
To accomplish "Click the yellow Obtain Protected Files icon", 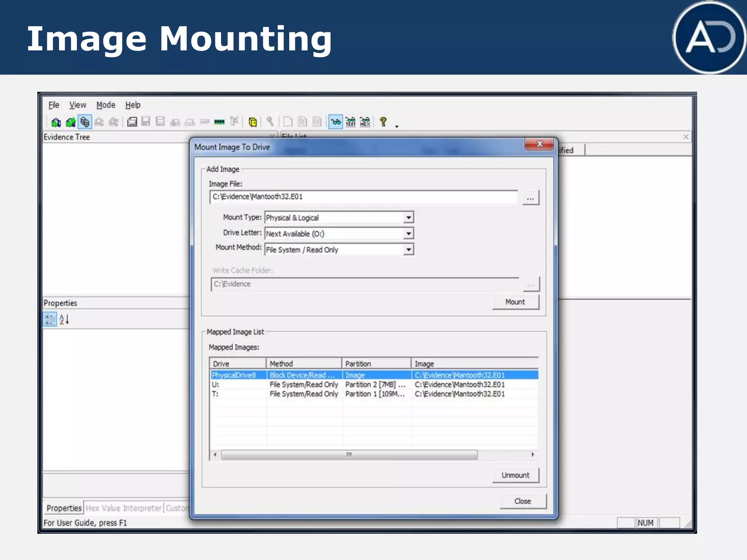I will pyautogui.click(x=252, y=122).
